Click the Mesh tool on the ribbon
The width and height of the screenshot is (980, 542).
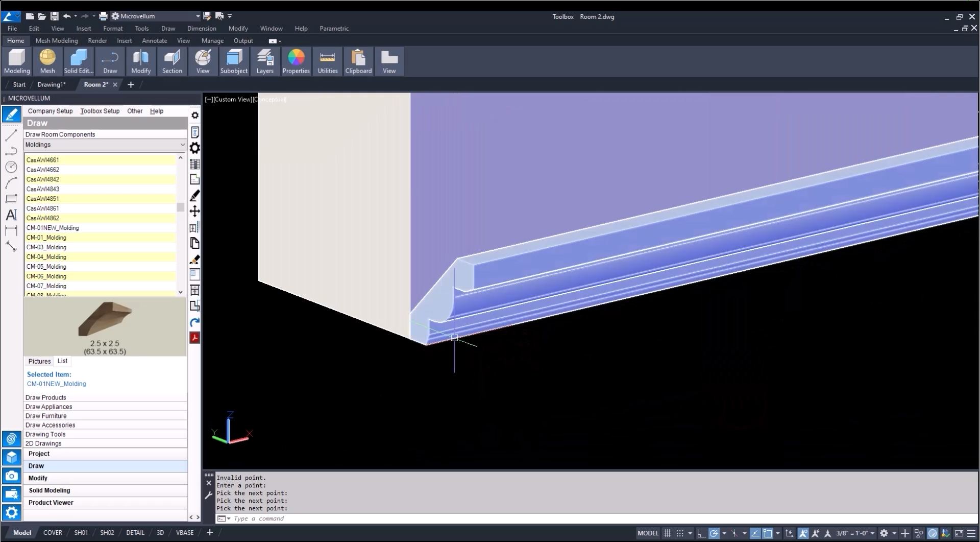(47, 60)
